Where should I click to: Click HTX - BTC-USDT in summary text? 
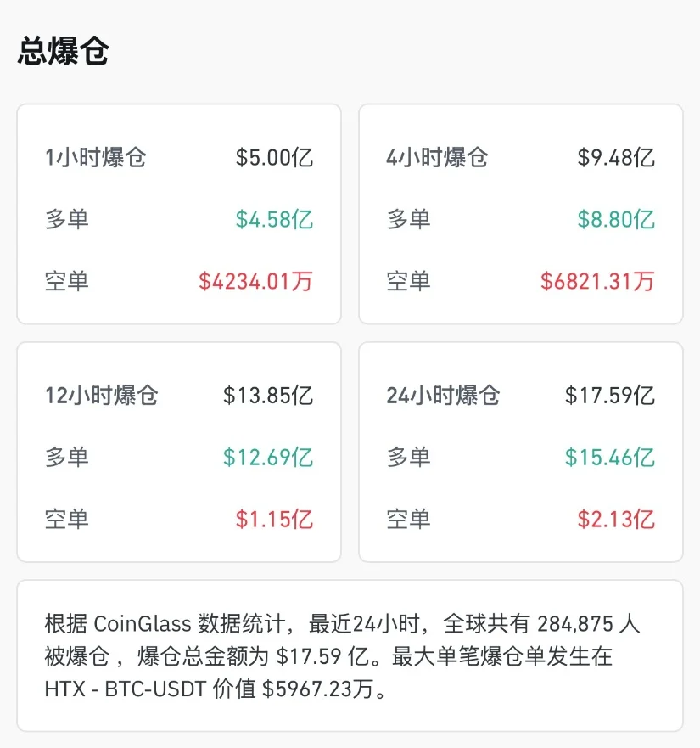[x=126, y=689]
